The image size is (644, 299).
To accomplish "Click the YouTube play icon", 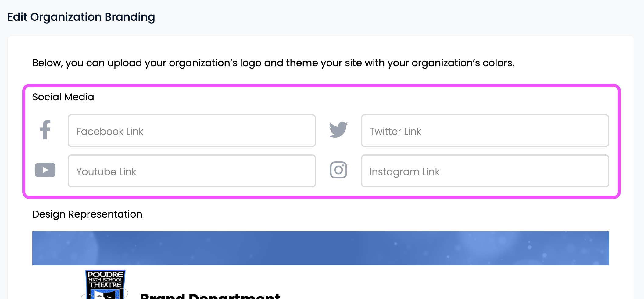I will tap(45, 170).
